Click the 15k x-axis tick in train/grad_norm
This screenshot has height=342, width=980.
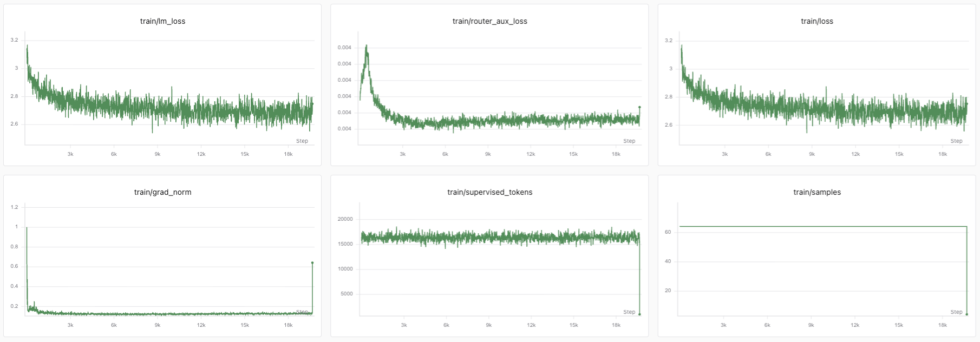(245, 325)
